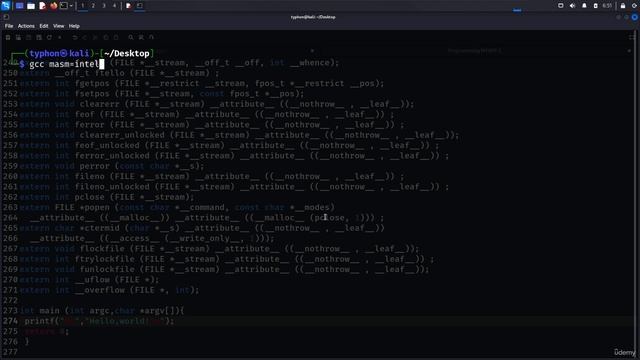Viewport: 640px width, 360px height.
Task: Launch Firefox browser from the panel
Action: pyautogui.click(x=53, y=6)
